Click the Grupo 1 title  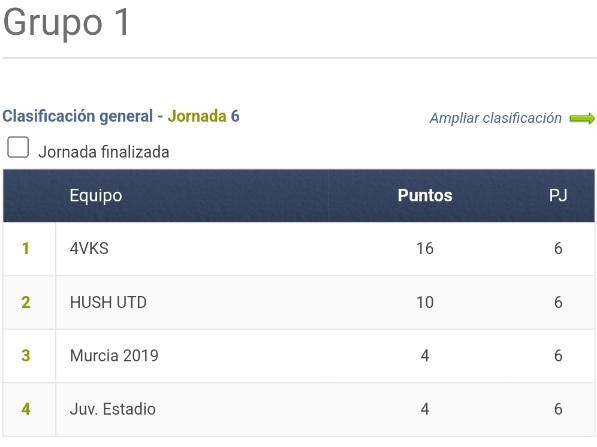pos(67,24)
